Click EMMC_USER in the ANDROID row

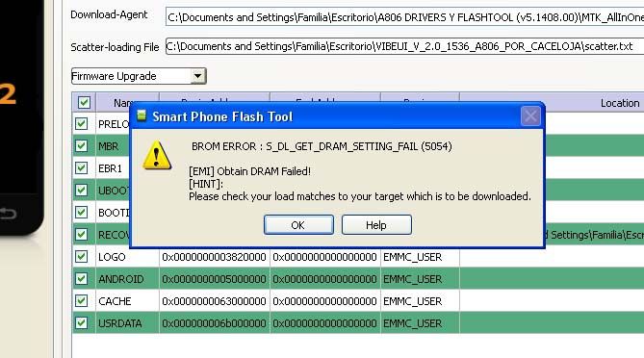(413, 279)
